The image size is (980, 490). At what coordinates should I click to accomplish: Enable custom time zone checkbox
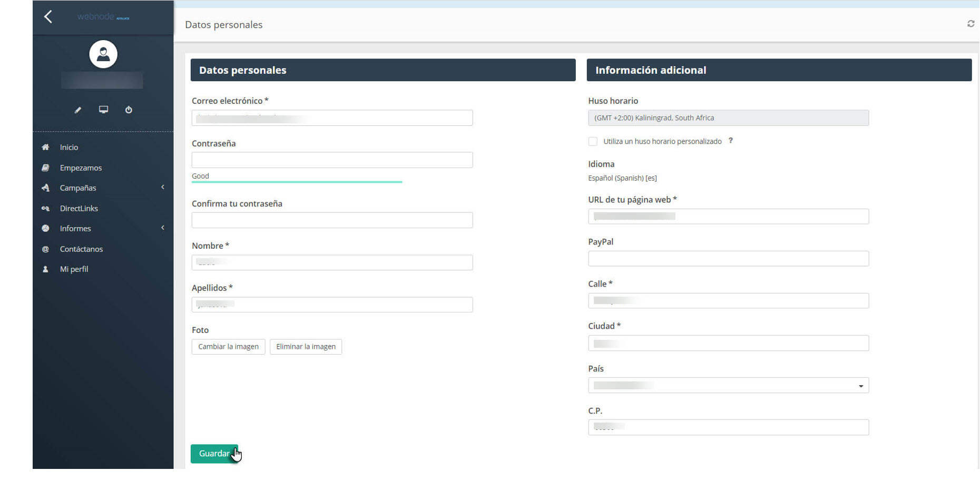point(593,141)
